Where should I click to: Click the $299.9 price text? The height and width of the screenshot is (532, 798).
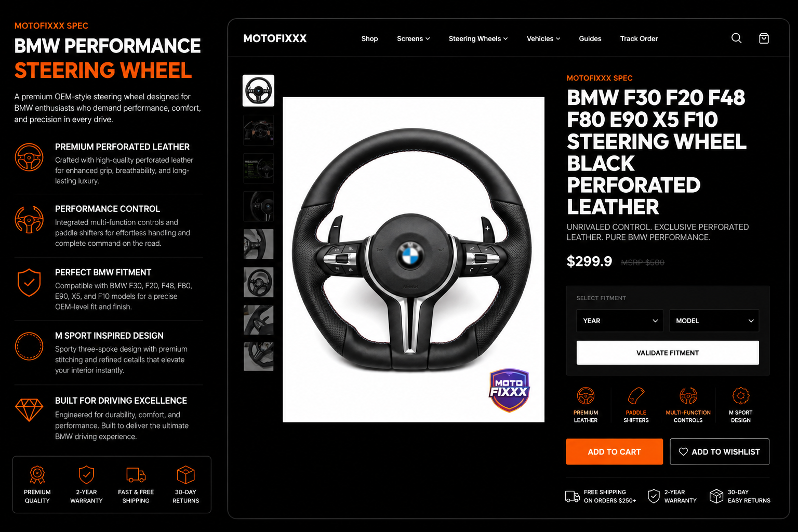(589, 261)
